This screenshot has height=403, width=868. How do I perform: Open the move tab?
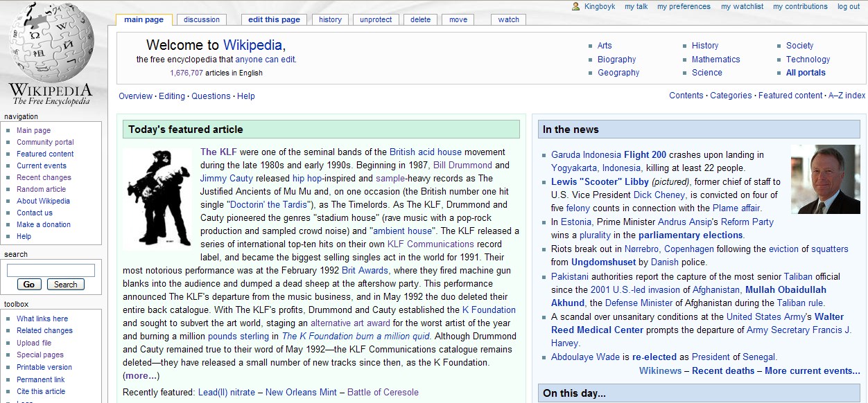click(x=458, y=19)
